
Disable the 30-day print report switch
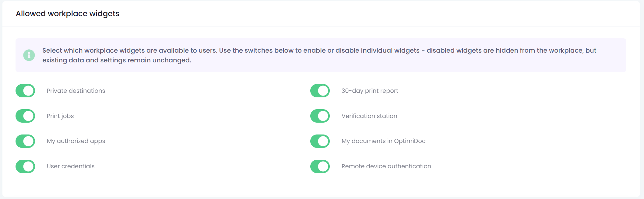pyautogui.click(x=320, y=91)
